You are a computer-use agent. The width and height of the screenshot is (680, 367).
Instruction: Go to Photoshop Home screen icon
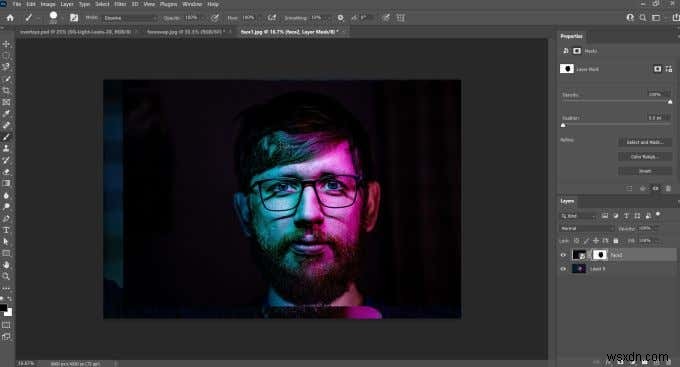[x=10, y=18]
